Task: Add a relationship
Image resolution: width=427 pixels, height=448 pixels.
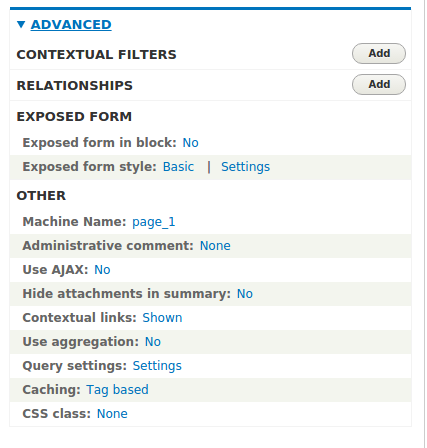Action: (x=379, y=84)
